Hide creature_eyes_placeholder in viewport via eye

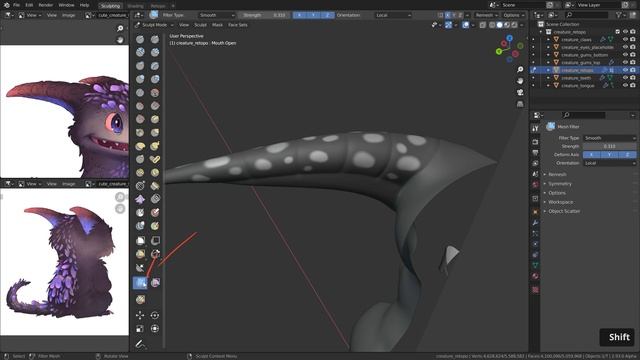pyautogui.click(x=625, y=47)
